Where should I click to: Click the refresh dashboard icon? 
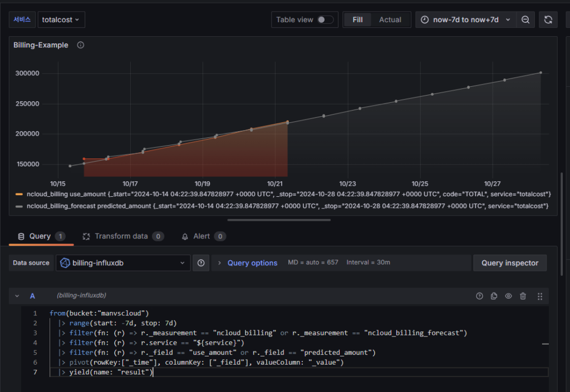(548, 19)
